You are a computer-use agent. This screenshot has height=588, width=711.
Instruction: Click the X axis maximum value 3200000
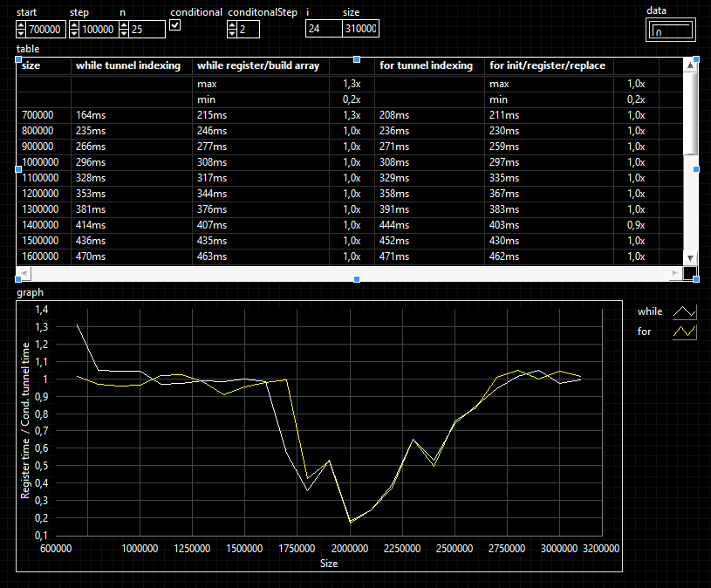601,549
